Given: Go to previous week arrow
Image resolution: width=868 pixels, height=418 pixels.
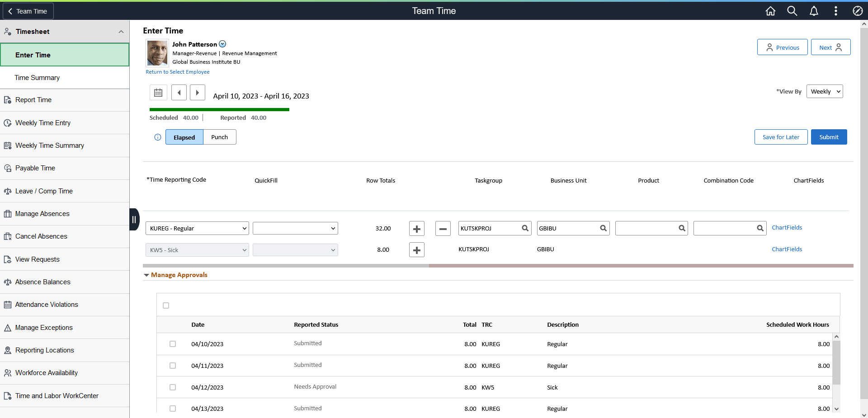Looking at the screenshot, I should [x=179, y=93].
